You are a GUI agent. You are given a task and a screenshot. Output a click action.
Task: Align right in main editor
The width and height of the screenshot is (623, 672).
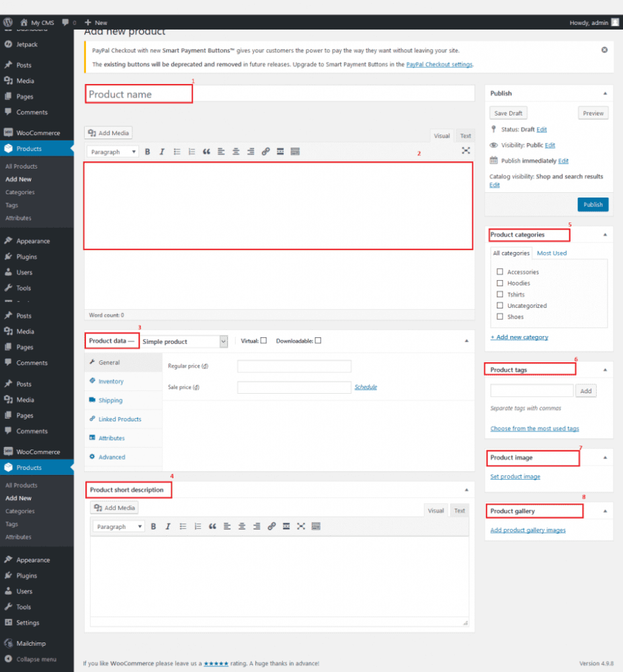[251, 152]
